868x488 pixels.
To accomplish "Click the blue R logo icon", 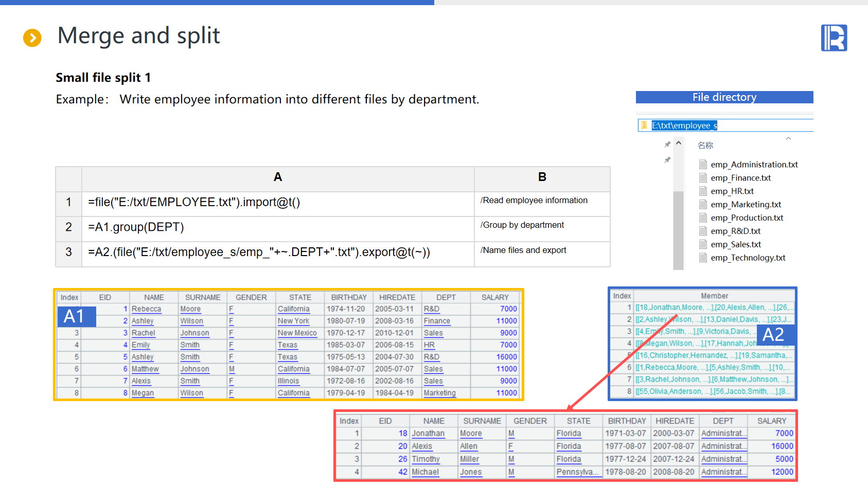I will [834, 38].
